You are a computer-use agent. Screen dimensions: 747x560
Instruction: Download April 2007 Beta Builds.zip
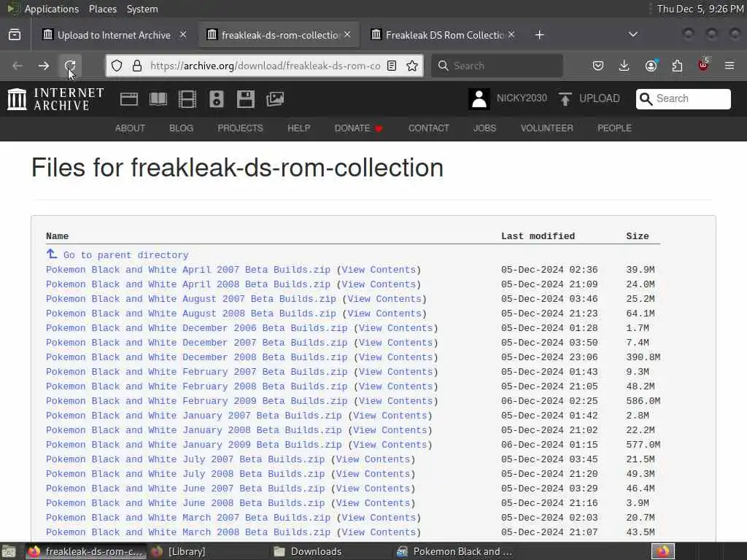188,270
